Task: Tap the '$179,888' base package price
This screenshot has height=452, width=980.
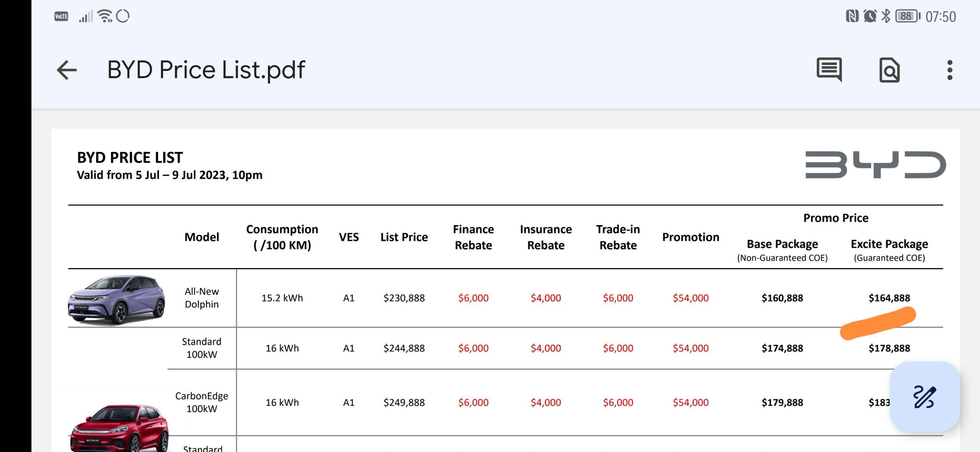Action: coord(782,402)
